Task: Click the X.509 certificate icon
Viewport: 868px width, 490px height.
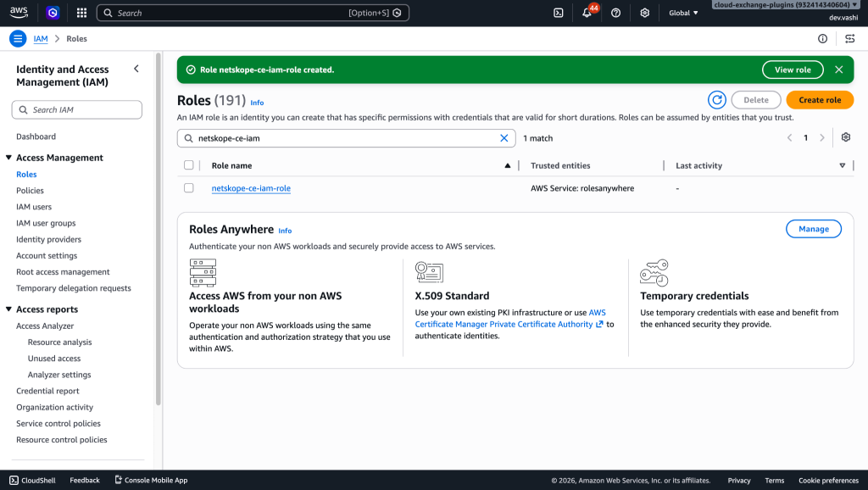Action: pyautogui.click(x=429, y=272)
